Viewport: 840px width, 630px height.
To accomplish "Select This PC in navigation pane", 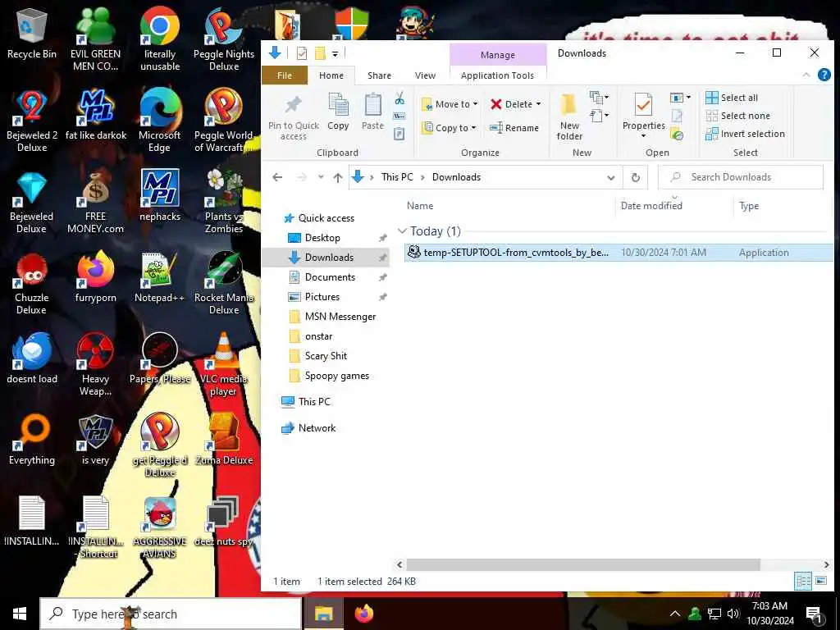I will point(314,401).
